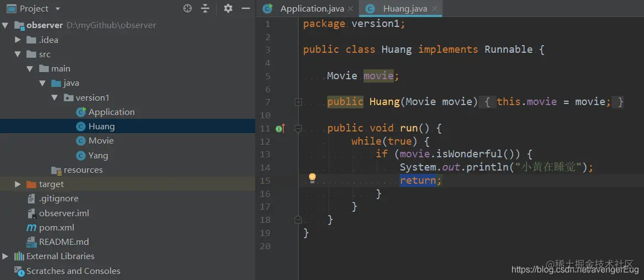Open the README.md file

pyautogui.click(x=64, y=242)
